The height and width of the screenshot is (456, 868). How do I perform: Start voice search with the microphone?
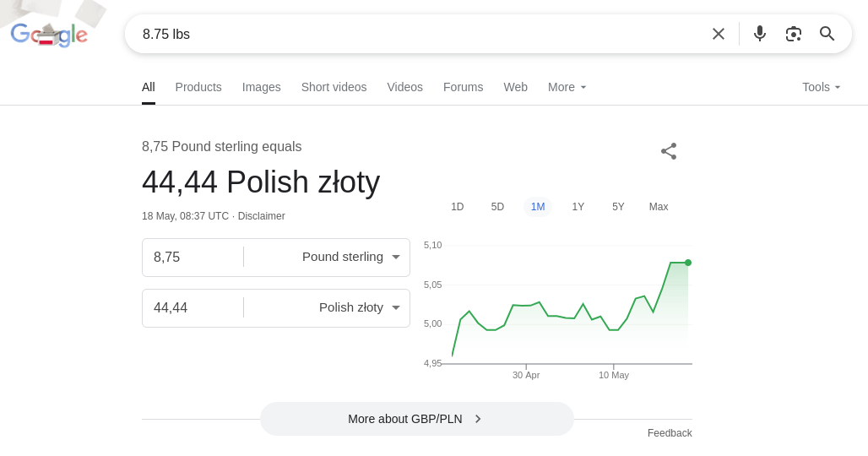pos(760,35)
